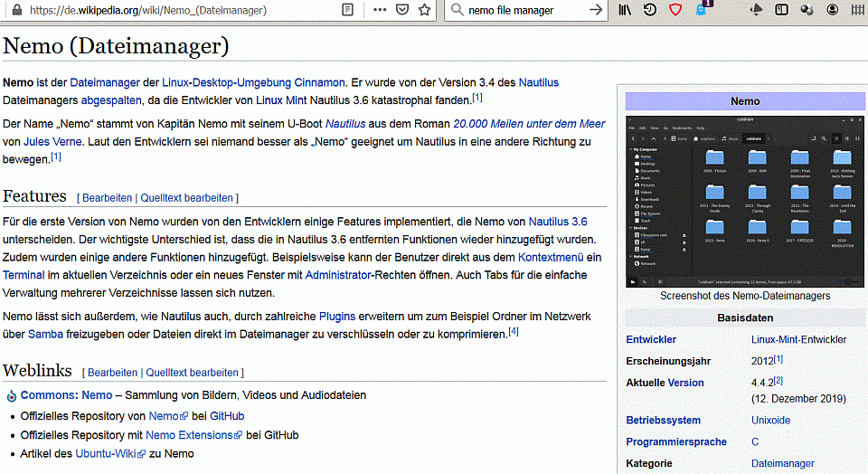Follow Dateimanager link in Kategorie row
The height and width of the screenshot is (474, 868).
783,463
